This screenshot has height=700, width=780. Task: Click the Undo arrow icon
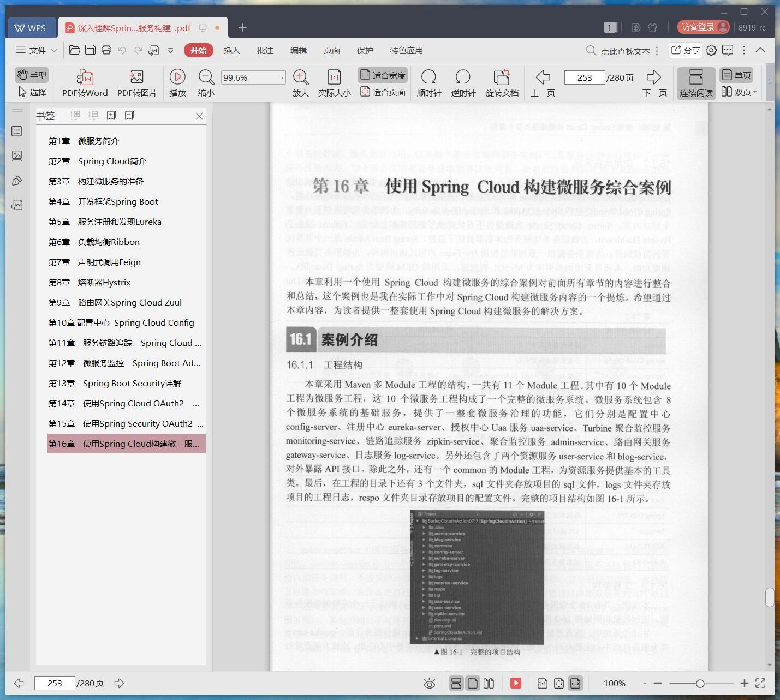pyautogui.click(x=122, y=50)
